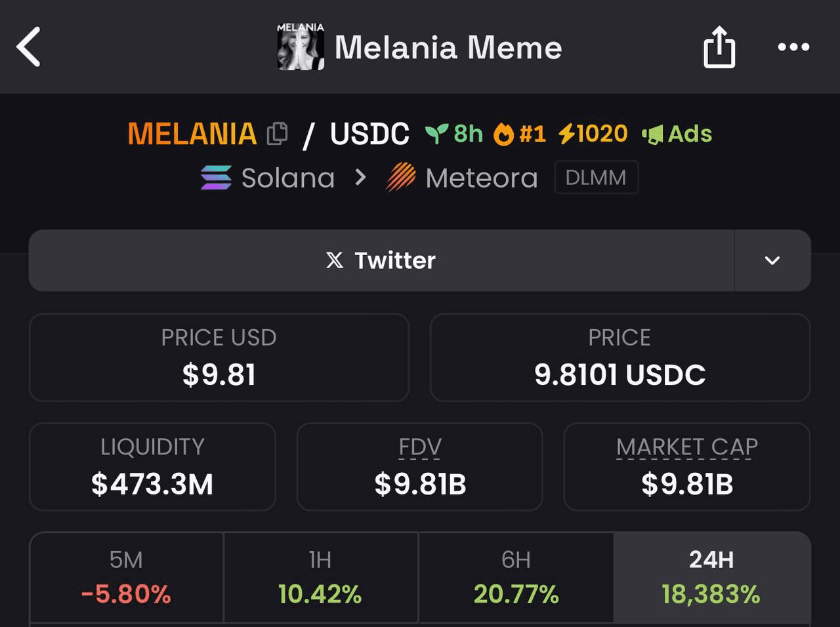Select the 24H timeframe tab
840x627 pixels.
coord(712,577)
